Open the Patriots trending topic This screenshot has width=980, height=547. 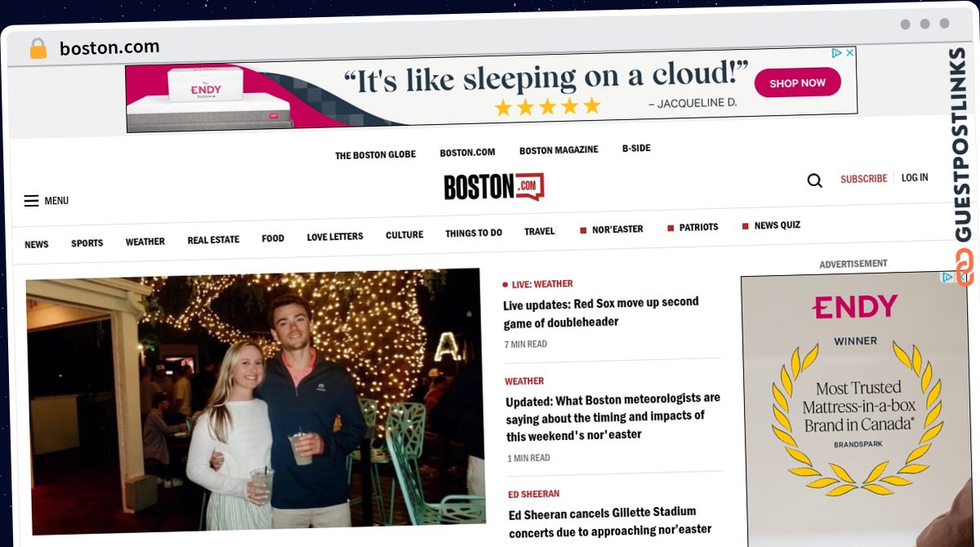coord(698,228)
